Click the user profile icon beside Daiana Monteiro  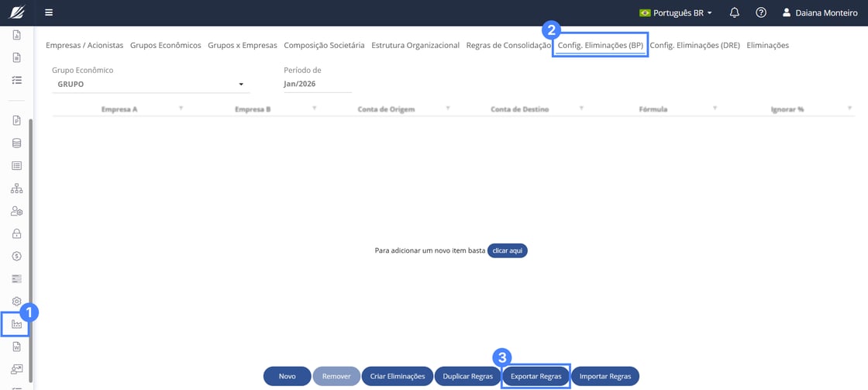(x=787, y=12)
